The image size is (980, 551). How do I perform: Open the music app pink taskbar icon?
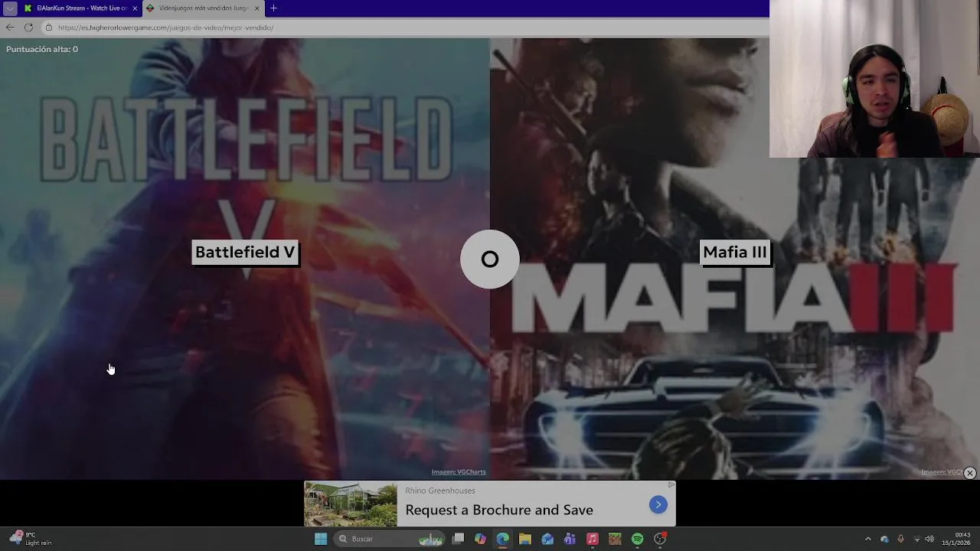592,539
